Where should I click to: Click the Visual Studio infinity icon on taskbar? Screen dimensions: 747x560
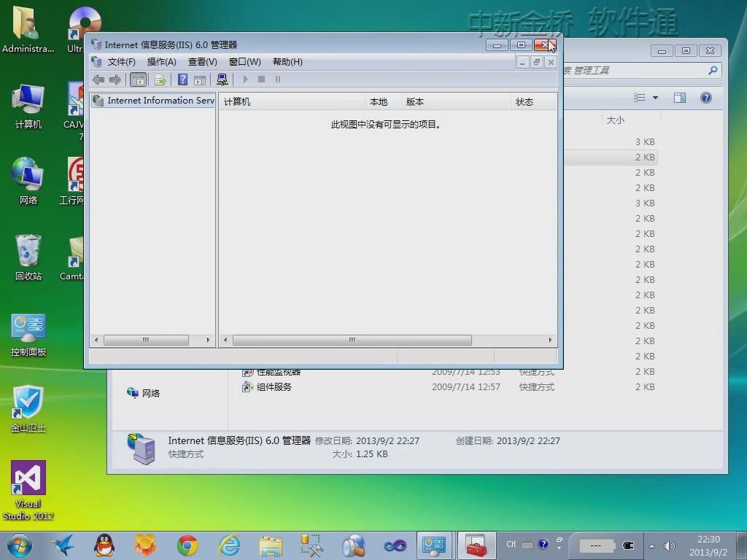coord(395,545)
